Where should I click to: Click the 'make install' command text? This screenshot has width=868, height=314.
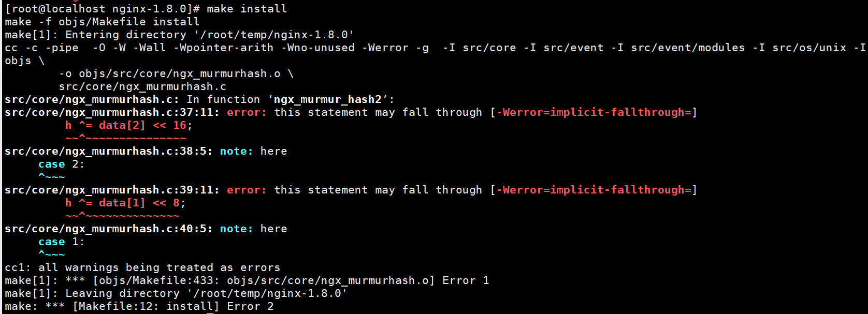[247, 9]
